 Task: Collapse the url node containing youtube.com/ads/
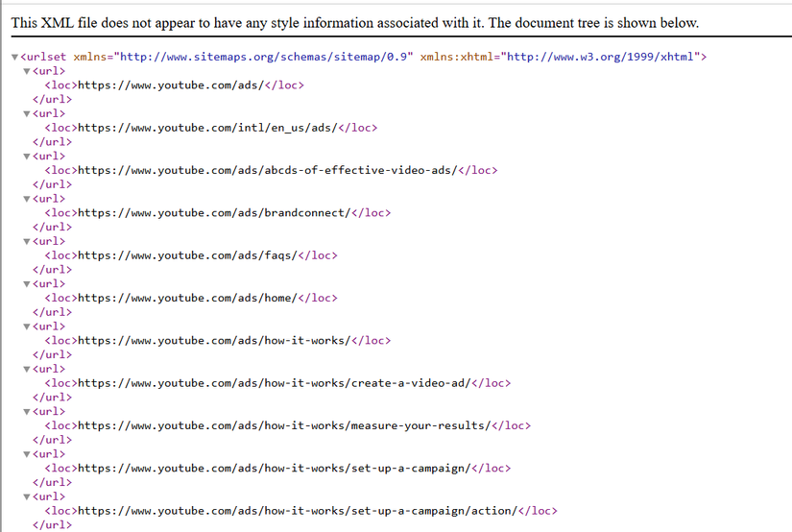(x=27, y=71)
